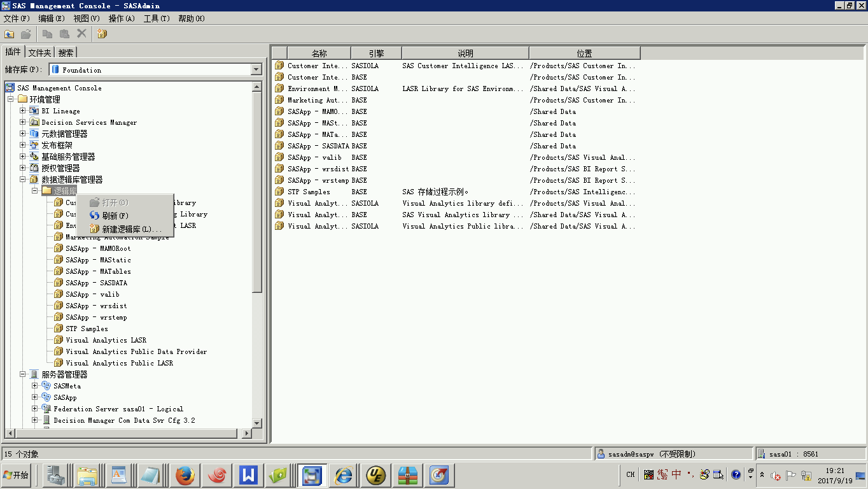Select the Marketing Aut... table row

tap(455, 100)
